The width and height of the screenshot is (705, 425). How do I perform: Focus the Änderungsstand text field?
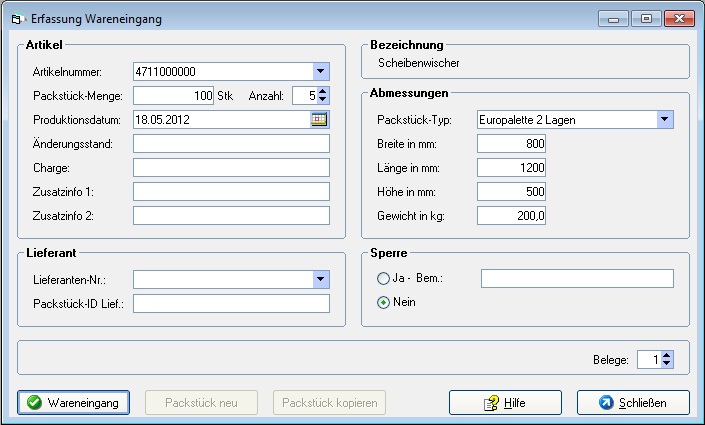[x=231, y=144]
